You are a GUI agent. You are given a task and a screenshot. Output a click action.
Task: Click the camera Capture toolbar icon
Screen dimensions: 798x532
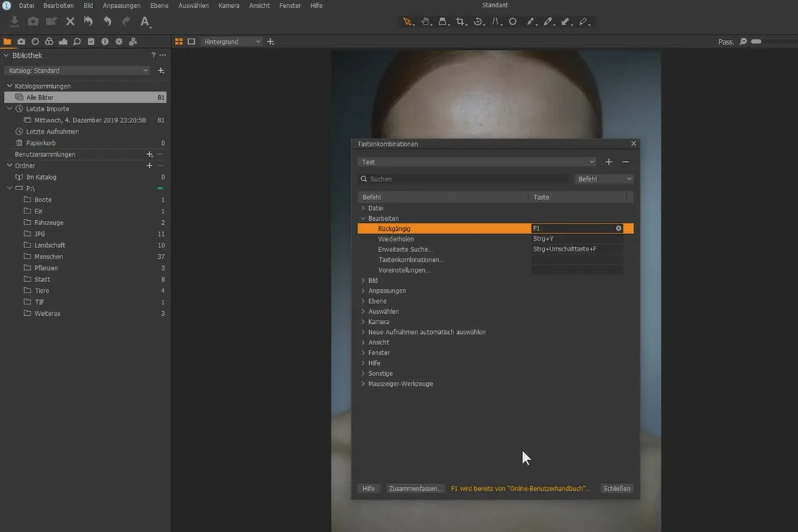tap(33, 22)
